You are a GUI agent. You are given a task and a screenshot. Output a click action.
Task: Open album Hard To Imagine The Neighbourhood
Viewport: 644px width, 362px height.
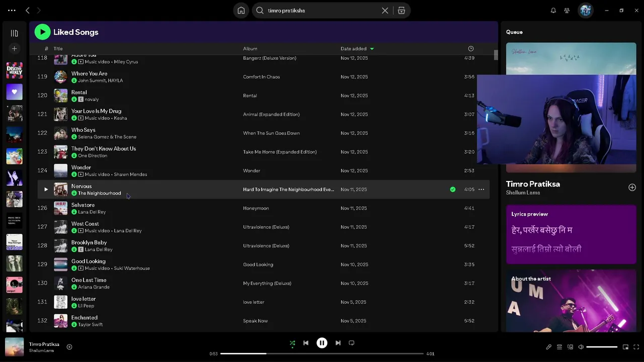[x=288, y=190]
